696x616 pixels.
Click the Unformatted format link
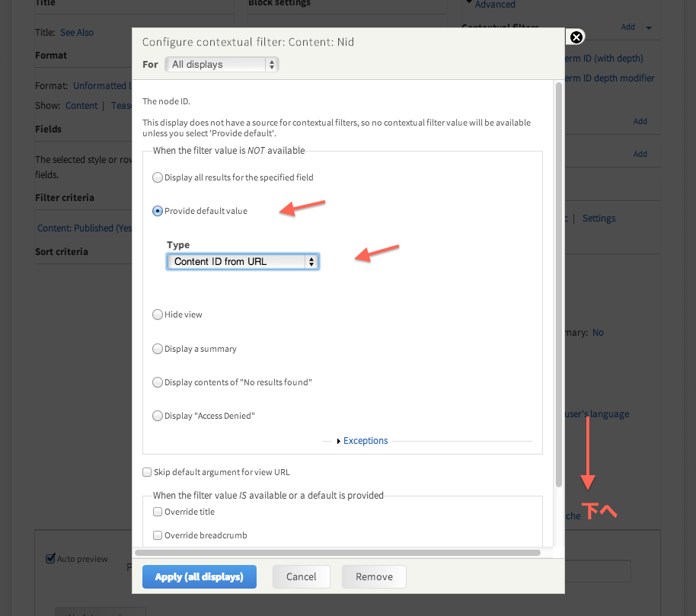coord(102,85)
